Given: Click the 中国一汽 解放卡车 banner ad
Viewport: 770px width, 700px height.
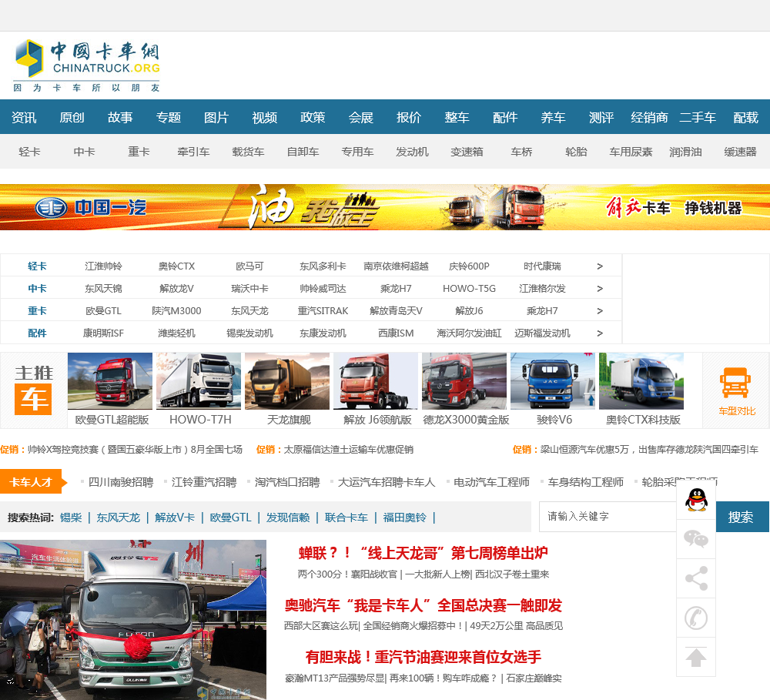Looking at the screenshot, I should [x=385, y=207].
